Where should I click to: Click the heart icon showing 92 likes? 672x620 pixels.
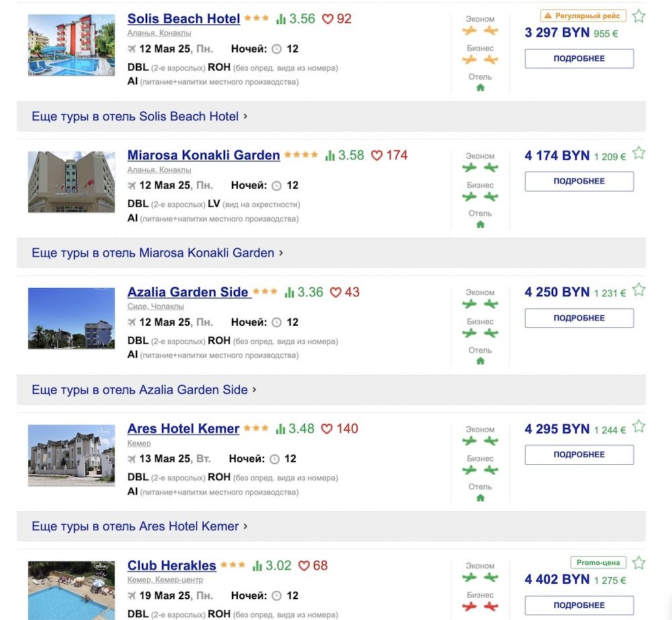click(328, 19)
